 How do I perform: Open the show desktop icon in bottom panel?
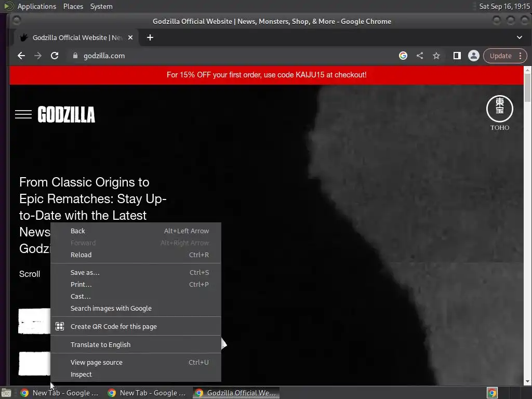click(x=6, y=393)
